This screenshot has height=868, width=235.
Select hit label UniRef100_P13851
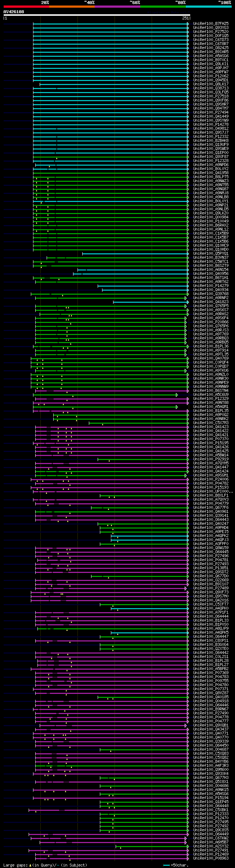click(x=211, y=568)
